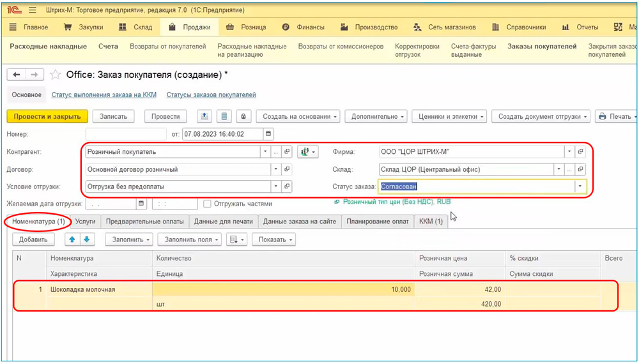The image size is (639, 364).
Task: Go back using the left arrow button
Action: (17, 75)
